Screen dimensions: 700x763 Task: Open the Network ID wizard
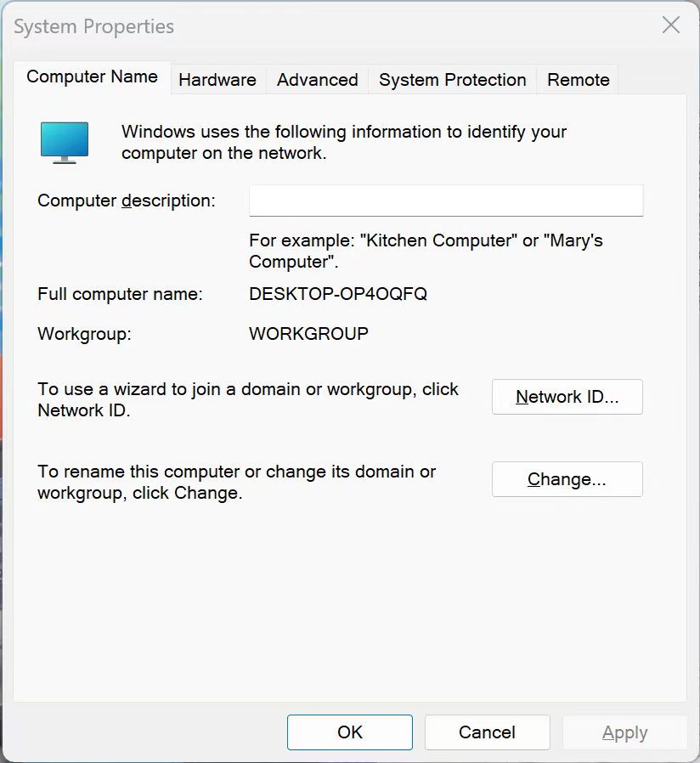click(x=567, y=397)
